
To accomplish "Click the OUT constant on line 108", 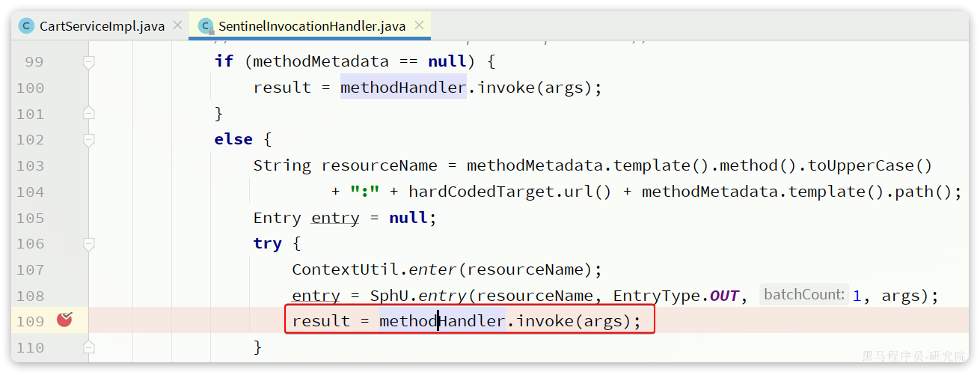I will 724,296.
